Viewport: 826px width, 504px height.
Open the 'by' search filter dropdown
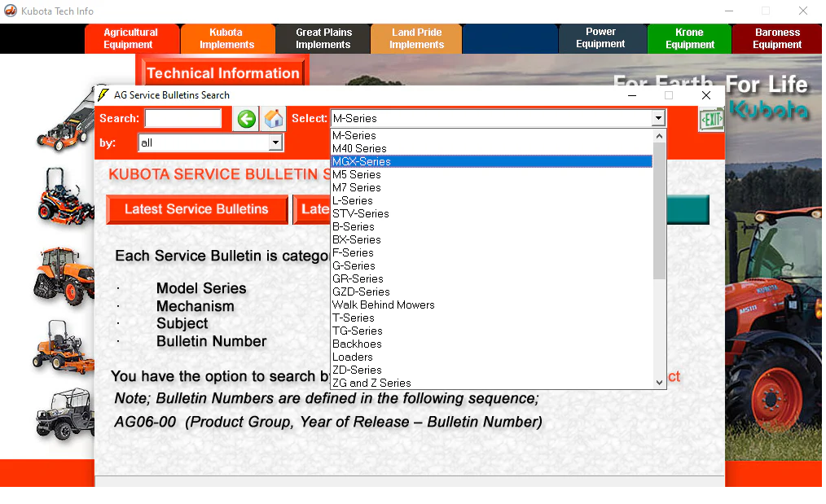275,143
